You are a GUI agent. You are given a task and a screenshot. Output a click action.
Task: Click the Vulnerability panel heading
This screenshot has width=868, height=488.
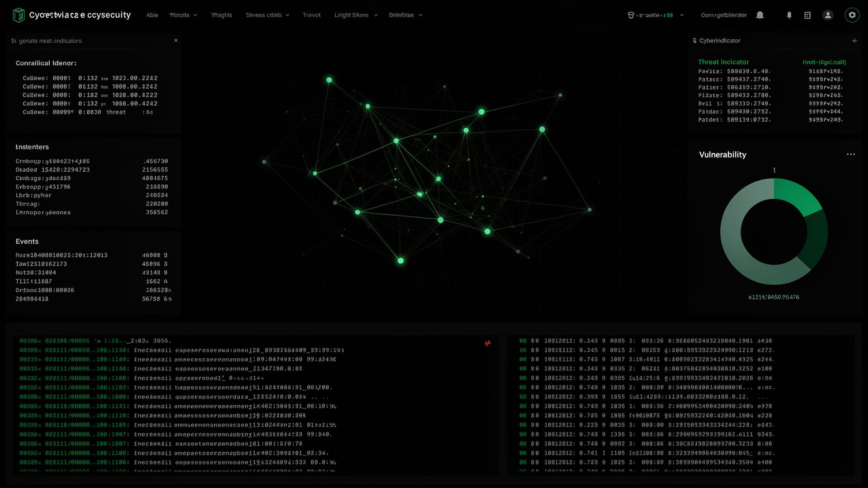tap(722, 155)
